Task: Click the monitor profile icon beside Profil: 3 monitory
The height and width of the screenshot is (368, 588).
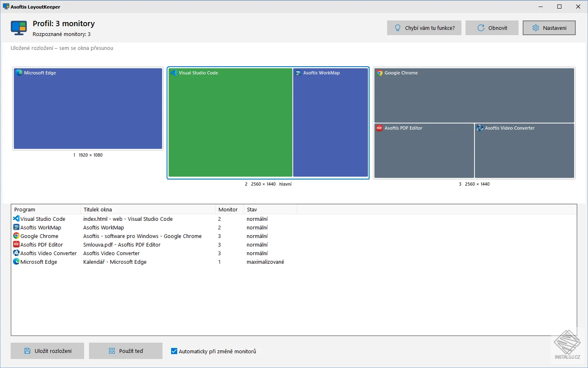Action: pos(19,28)
